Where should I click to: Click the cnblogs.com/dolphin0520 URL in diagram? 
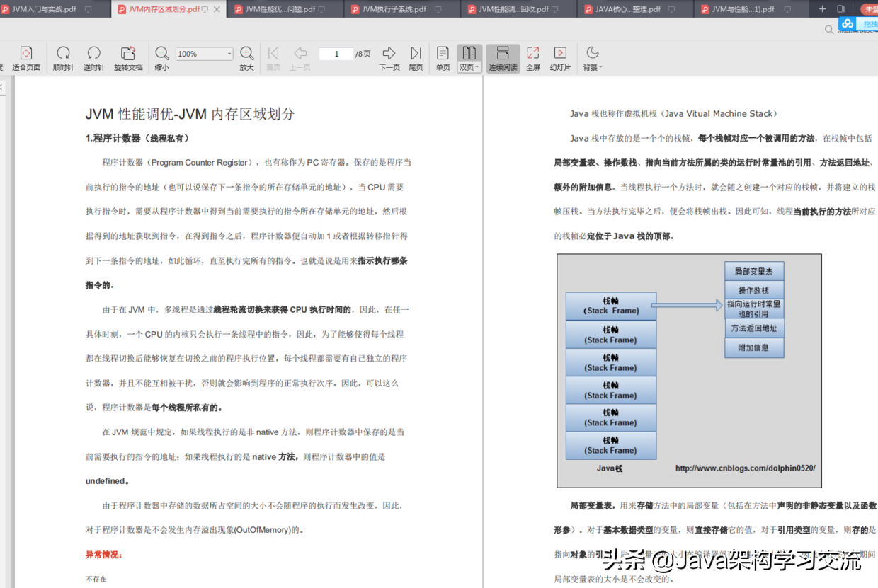[745, 468]
